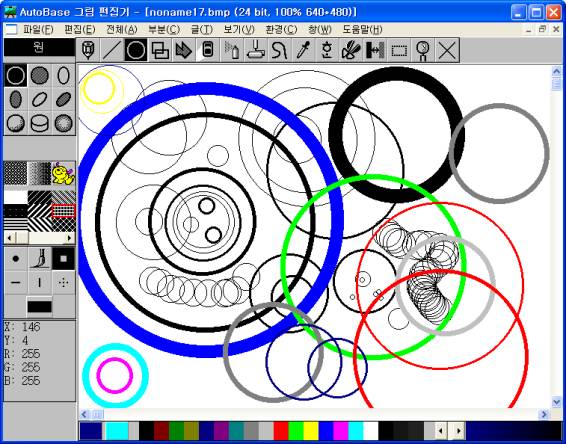The image size is (566, 444).
Task: Click the black current color box
Action: (40, 307)
